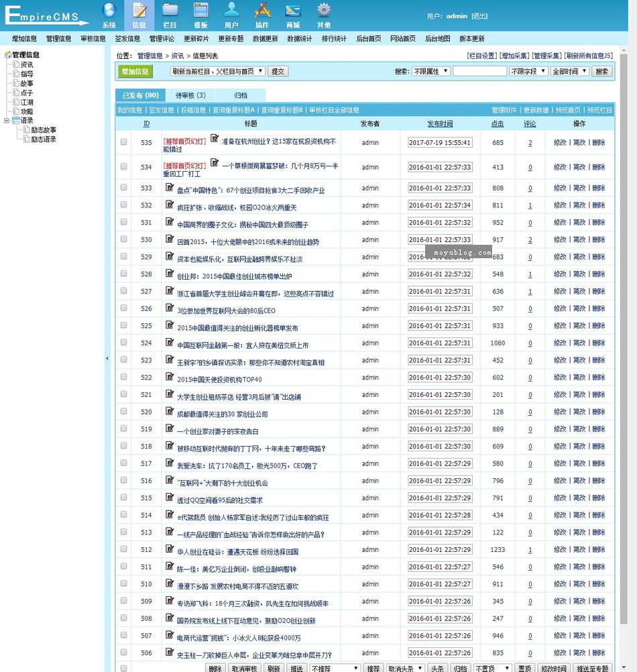
Task: Sort the list by 发布时间 column header
Action: tap(440, 123)
